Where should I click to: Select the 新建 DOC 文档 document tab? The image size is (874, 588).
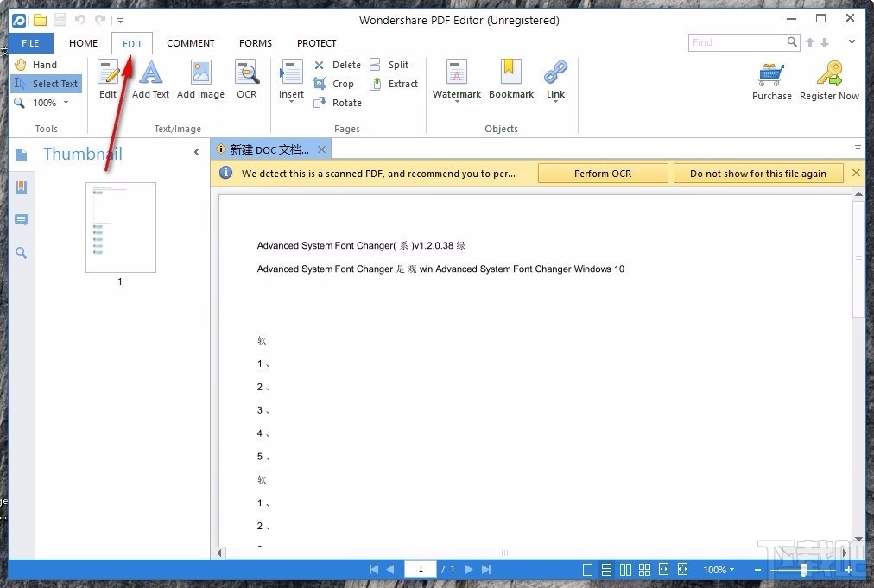pyautogui.click(x=269, y=149)
